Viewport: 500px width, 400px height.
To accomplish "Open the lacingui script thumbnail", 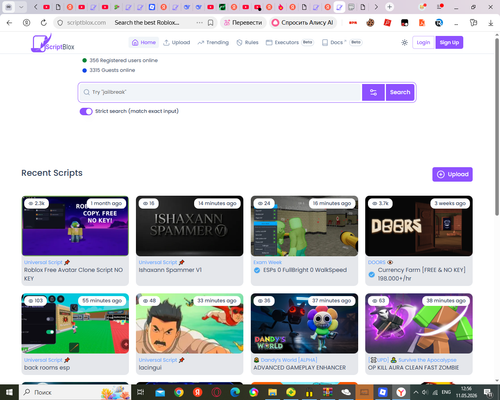I will click(189, 323).
